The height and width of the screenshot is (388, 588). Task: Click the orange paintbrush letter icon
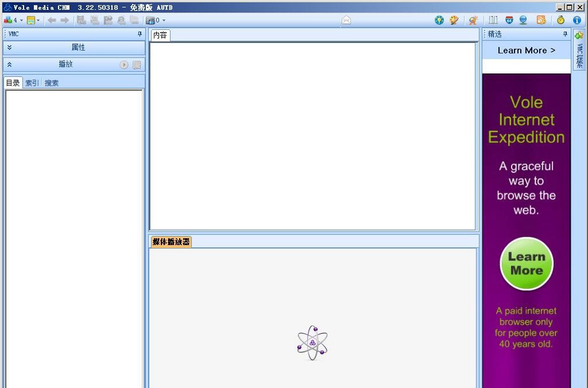(473, 20)
